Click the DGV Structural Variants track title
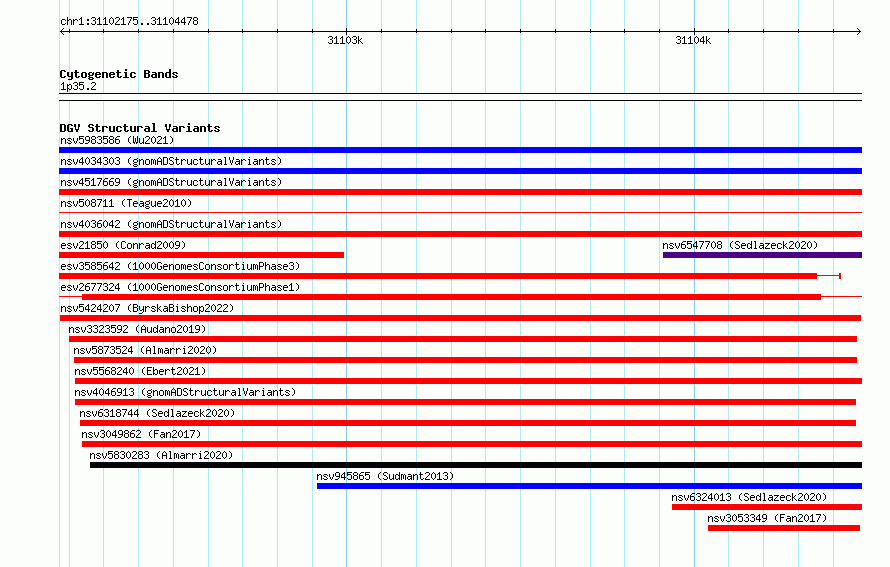Screen dimensions: 890x567 pos(140,128)
